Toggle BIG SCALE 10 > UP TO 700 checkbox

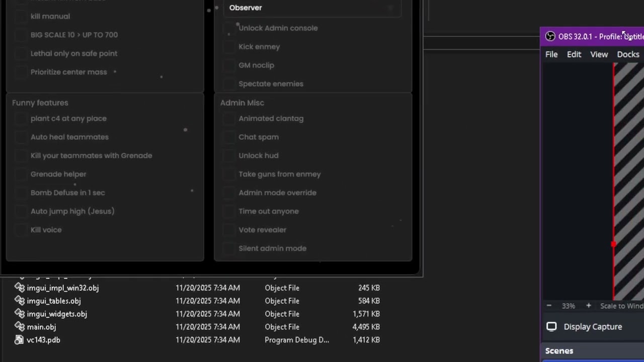point(21,35)
